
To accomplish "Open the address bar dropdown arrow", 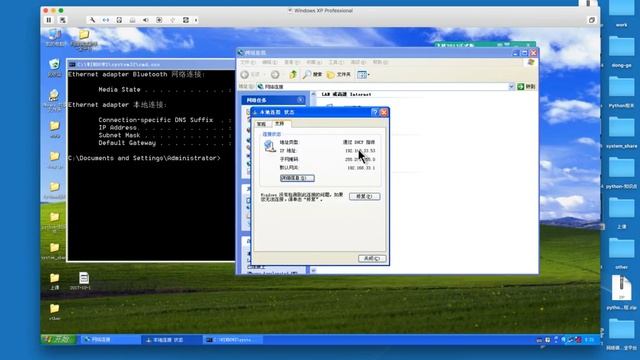I will [511, 87].
